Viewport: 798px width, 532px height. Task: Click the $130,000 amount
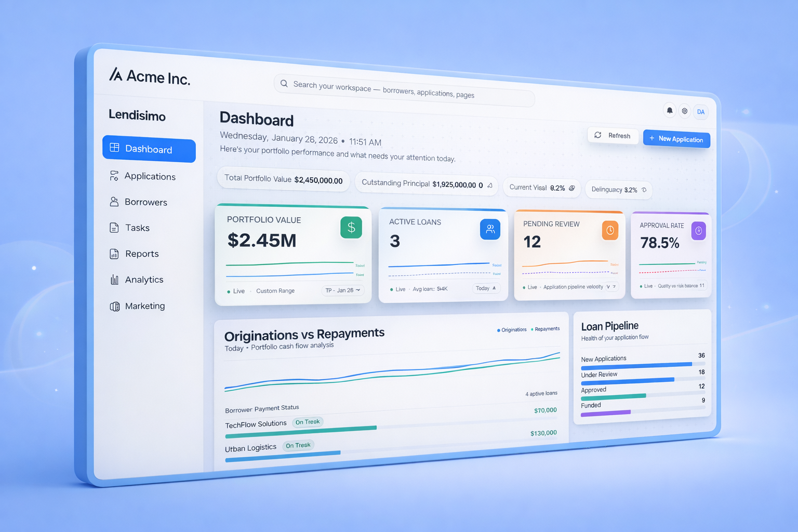tap(543, 433)
